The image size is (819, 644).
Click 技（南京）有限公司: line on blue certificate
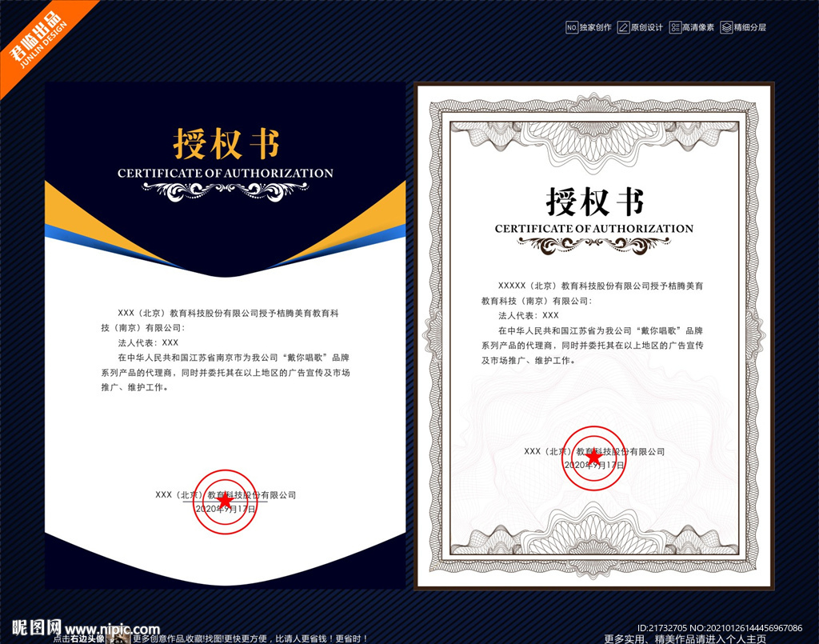tap(143, 328)
